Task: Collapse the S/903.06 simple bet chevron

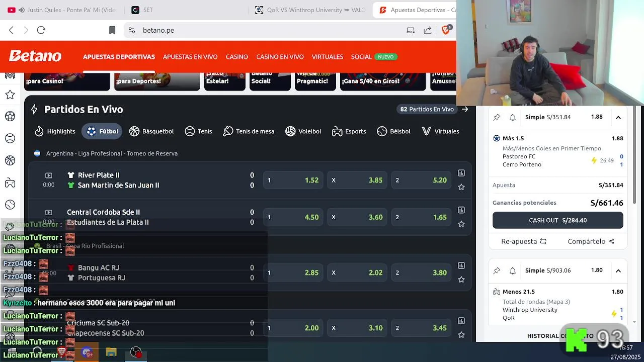Action: pyautogui.click(x=618, y=270)
